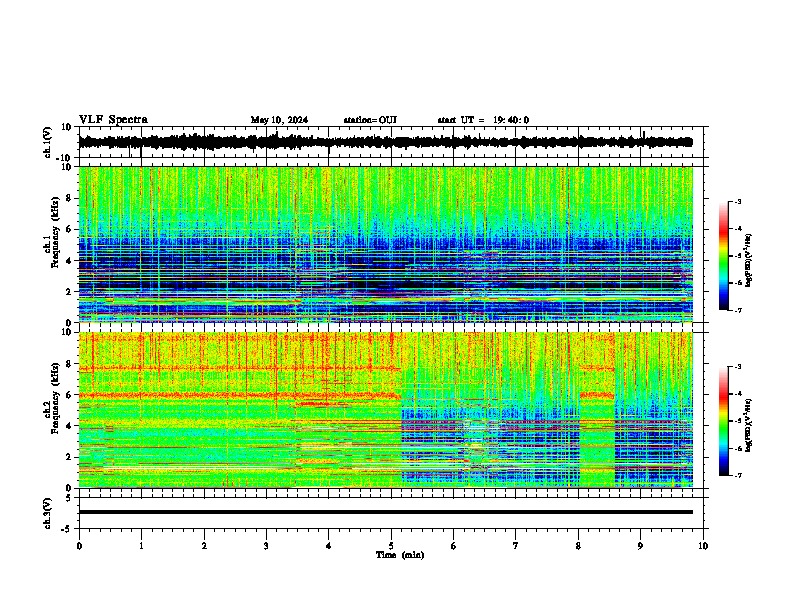Click time axis tick label '0'
Image resolution: width=792 pixels, height=612 pixels.
click(79, 546)
